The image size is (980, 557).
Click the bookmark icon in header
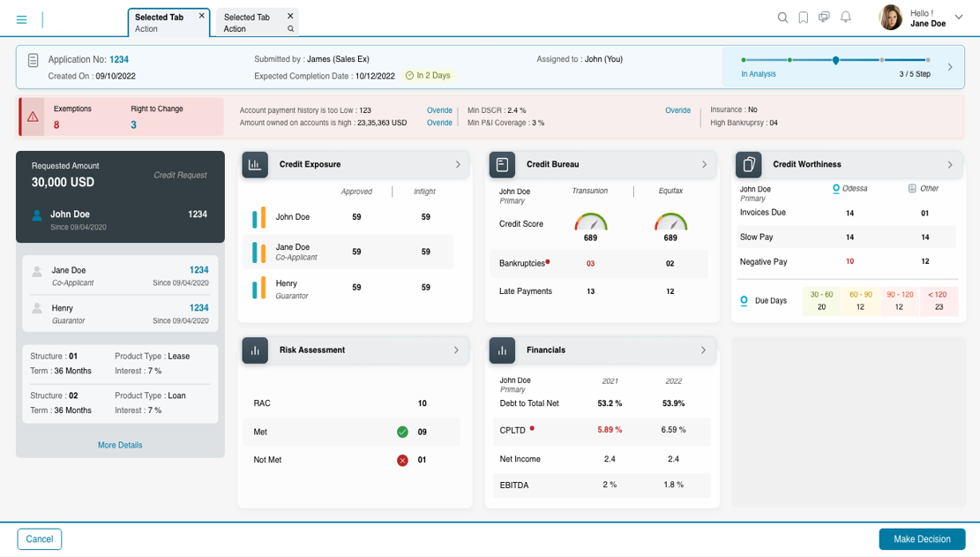click(x=804, y=18)
